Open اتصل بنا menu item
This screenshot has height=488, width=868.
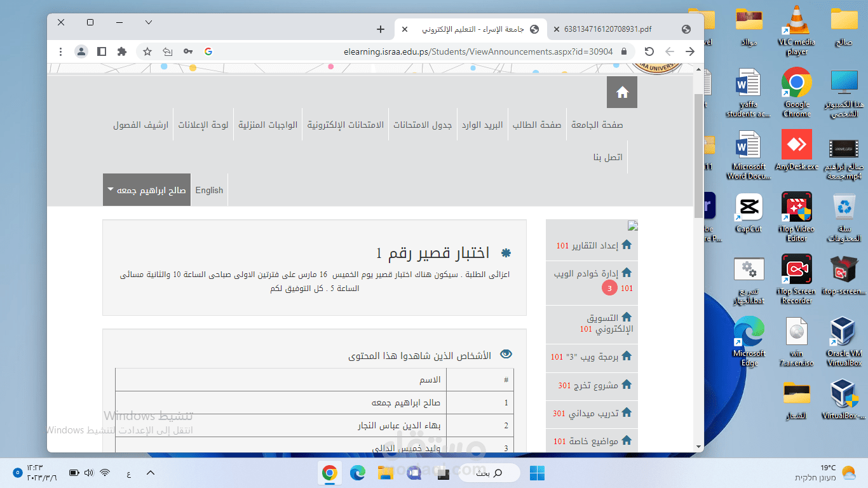(x=608, y=157)
